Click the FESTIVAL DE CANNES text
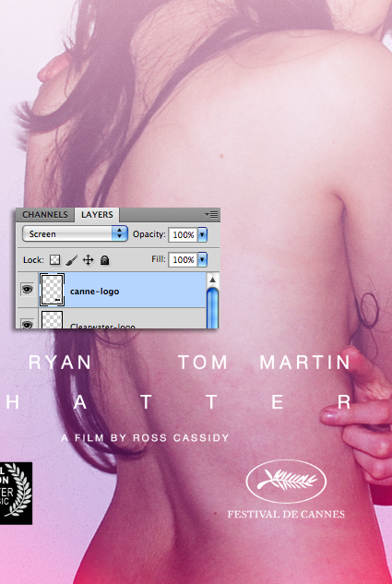 coord(286,515)
